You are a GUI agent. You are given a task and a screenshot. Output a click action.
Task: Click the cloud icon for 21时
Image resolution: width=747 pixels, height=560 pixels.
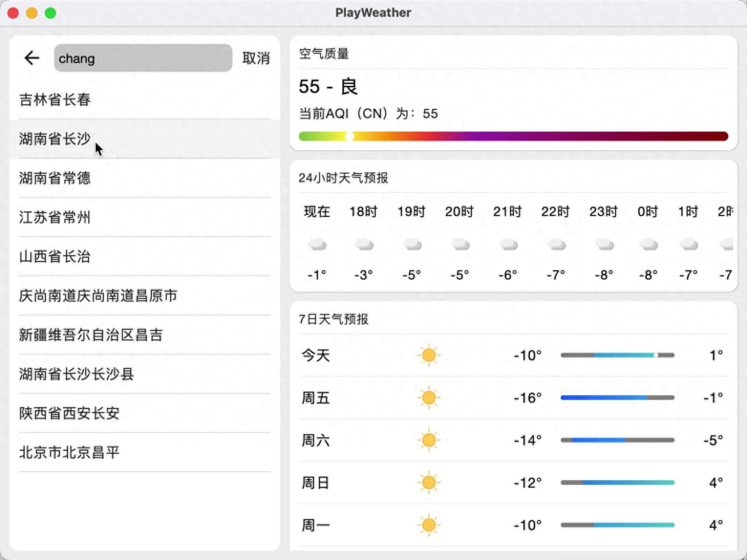pos(508,244)
